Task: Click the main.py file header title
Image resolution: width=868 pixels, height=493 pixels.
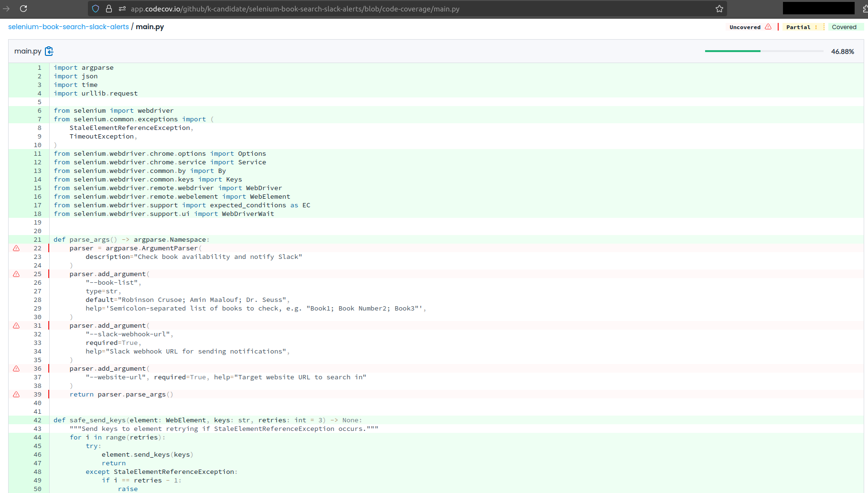Action: click(28, 51)
